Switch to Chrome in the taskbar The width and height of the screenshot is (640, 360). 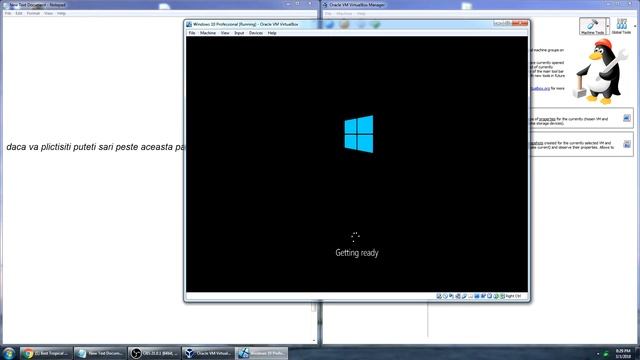point(46,353)
